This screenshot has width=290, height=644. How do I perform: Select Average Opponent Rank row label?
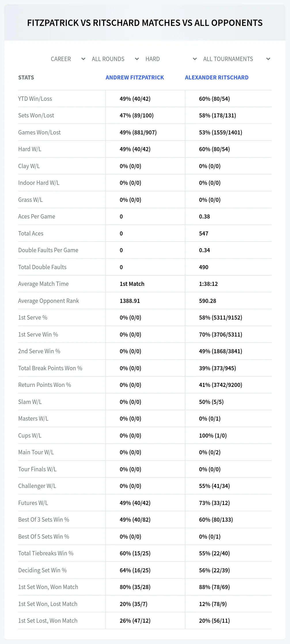(x=48, y=301)
